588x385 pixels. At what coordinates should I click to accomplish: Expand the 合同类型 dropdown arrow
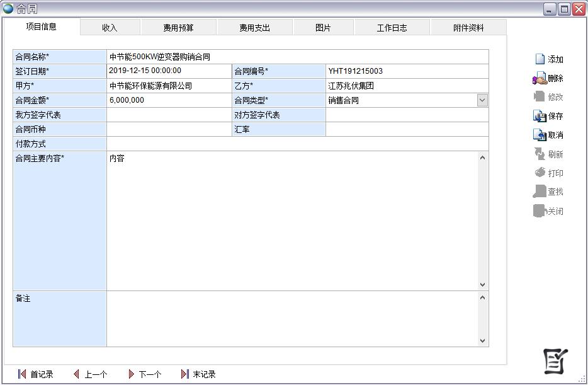click(482, 100)
